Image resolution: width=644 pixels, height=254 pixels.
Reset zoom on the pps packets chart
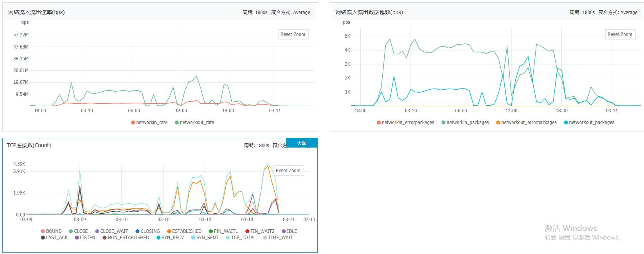point(620,34)
